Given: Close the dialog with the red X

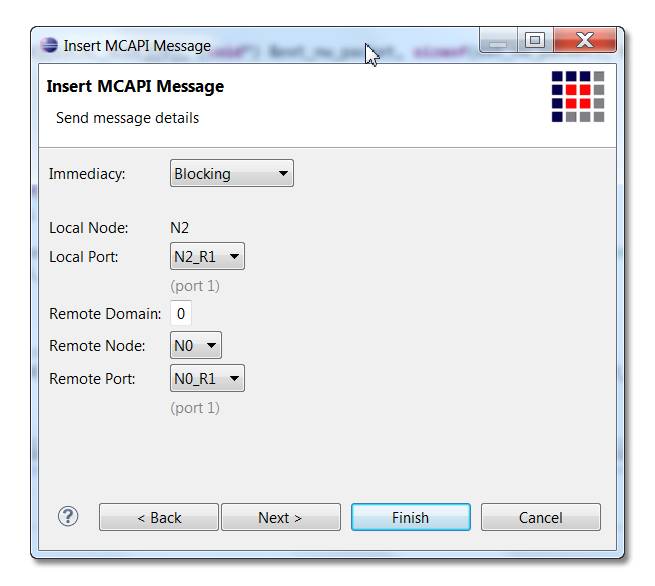Looking at the screenshot, I should [584, 41].
